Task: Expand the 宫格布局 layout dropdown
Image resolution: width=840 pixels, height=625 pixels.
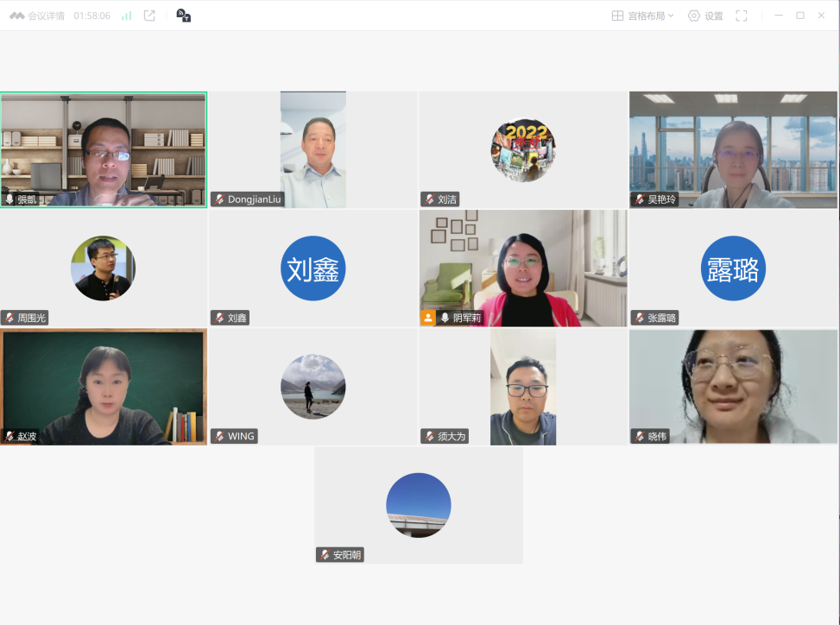Action: (x=642, y=16)
